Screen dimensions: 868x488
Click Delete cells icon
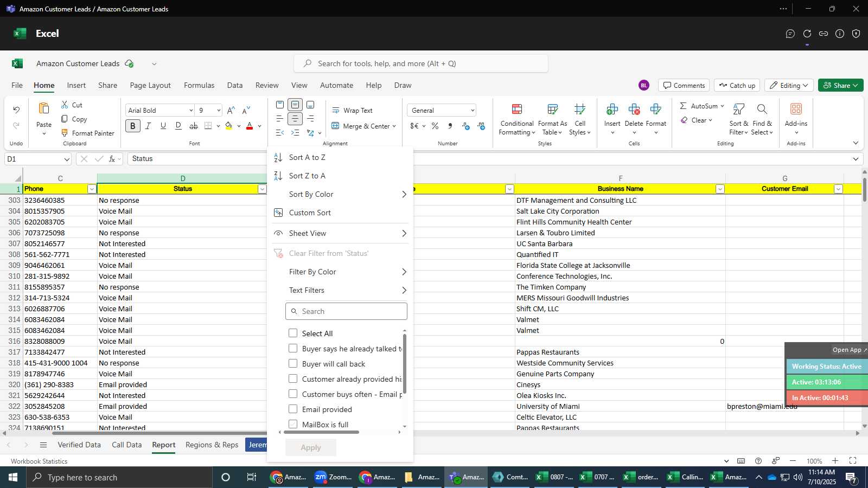tap(634, 110)
